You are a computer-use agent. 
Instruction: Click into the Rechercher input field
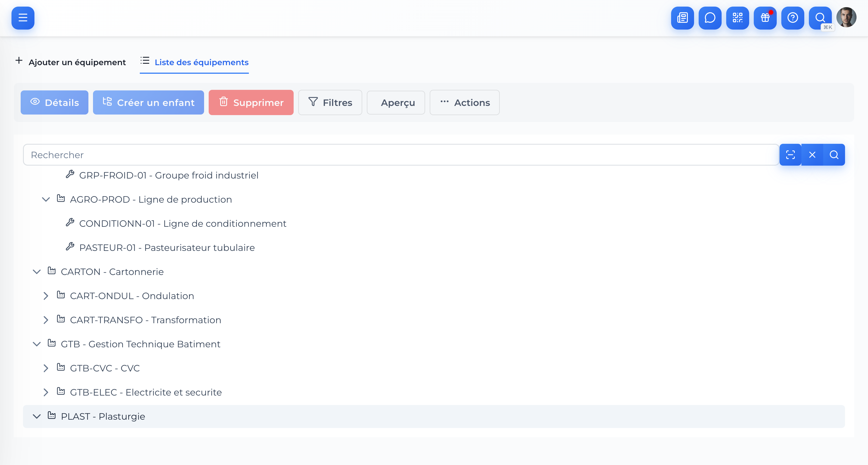pyautogui.click(x=400, y=155)
